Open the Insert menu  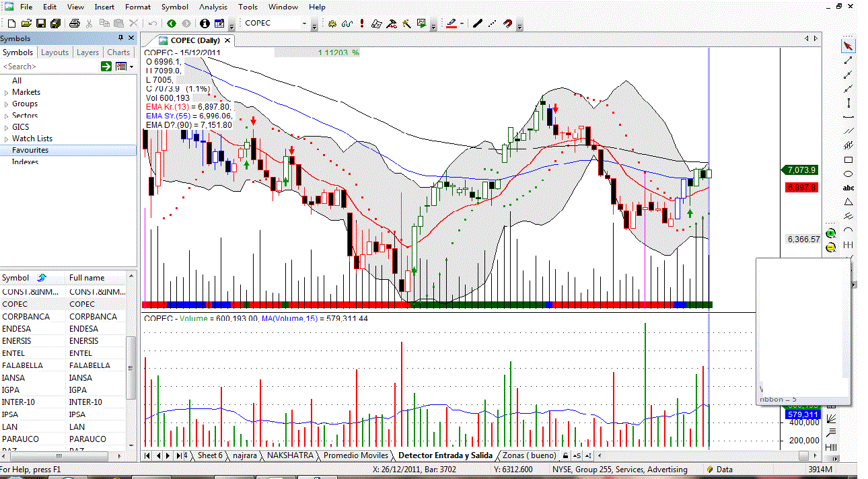(104, 7)
